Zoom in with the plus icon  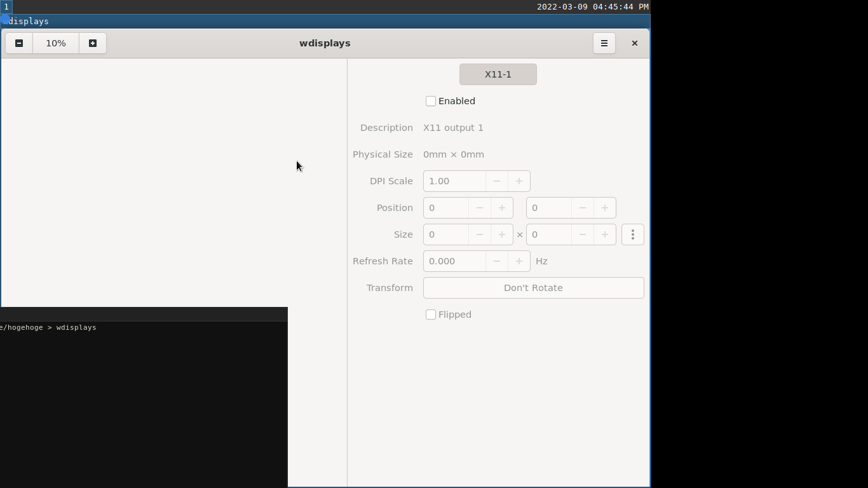[x=93, y=43]
